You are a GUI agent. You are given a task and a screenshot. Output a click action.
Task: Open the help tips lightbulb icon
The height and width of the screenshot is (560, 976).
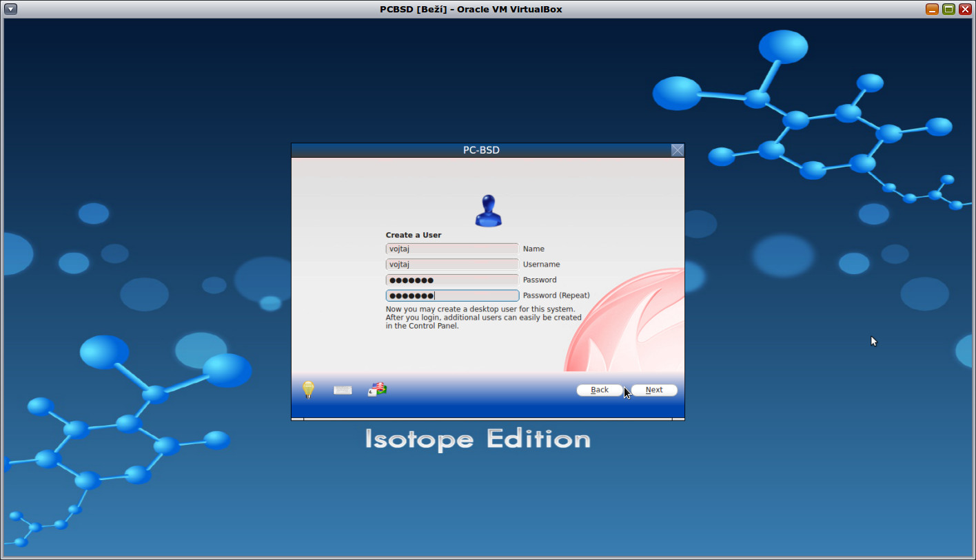(x=308, y=389)
